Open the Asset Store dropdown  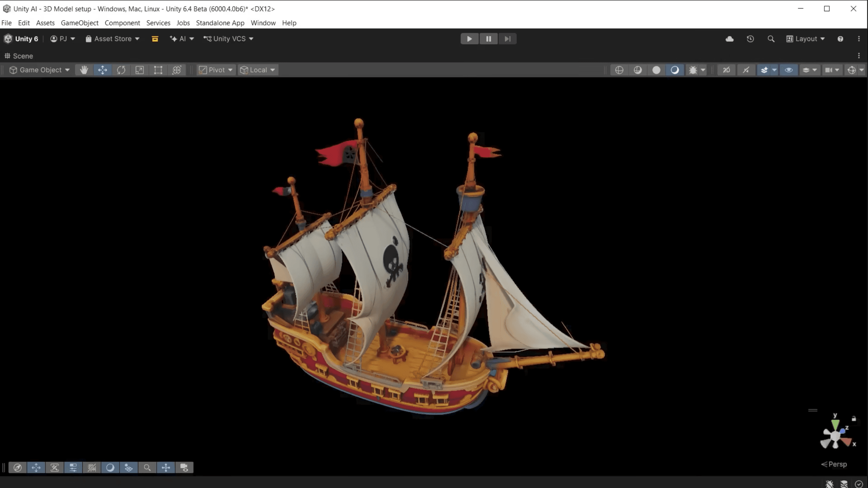click(x=113, y=39)
